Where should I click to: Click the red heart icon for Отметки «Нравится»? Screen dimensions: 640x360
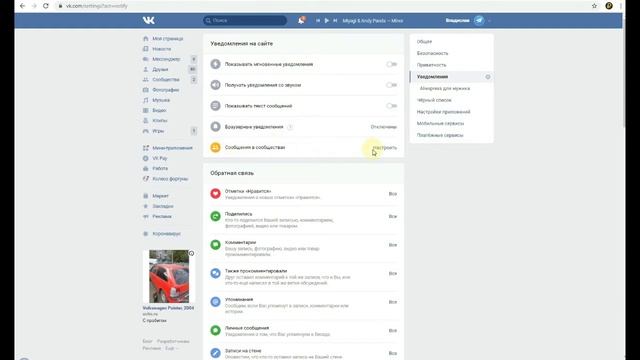pyautogui.click(x=216, y=193)
